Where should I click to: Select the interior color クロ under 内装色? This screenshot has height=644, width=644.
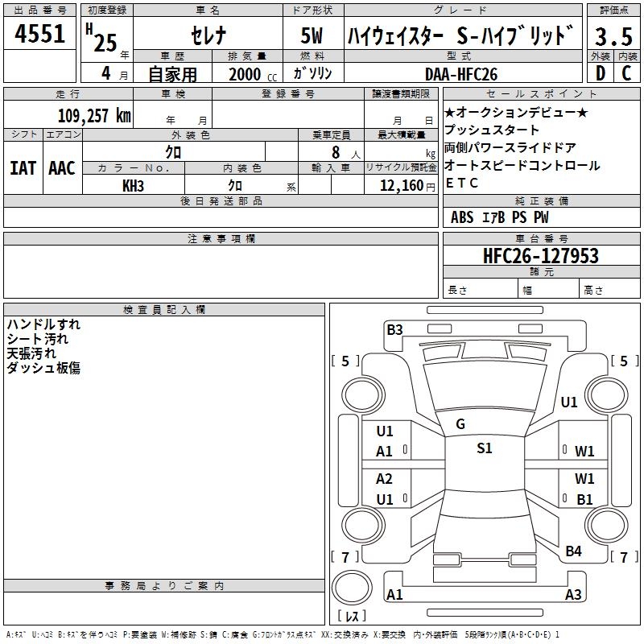235,186
